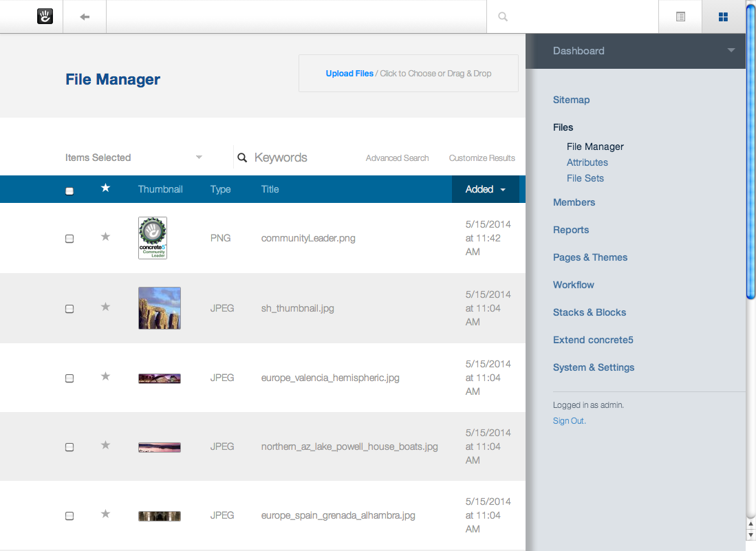
Task: Star europe_spain_grenada_alhambra.jpg
Action: [x=105, y=515]
